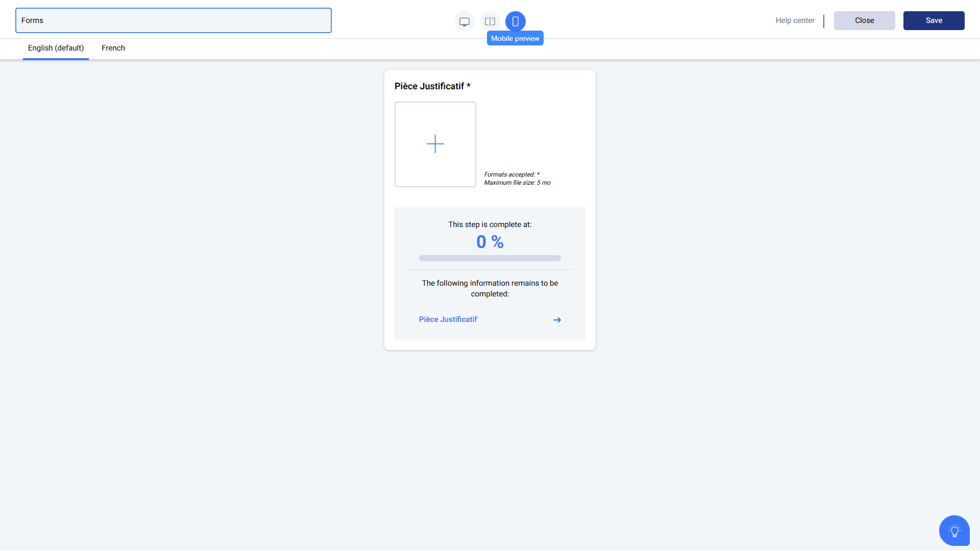Click the 'This step is complete at:' text
This screenshot has height=551, width=980.
pyautogui.click(x=489, y=224)
